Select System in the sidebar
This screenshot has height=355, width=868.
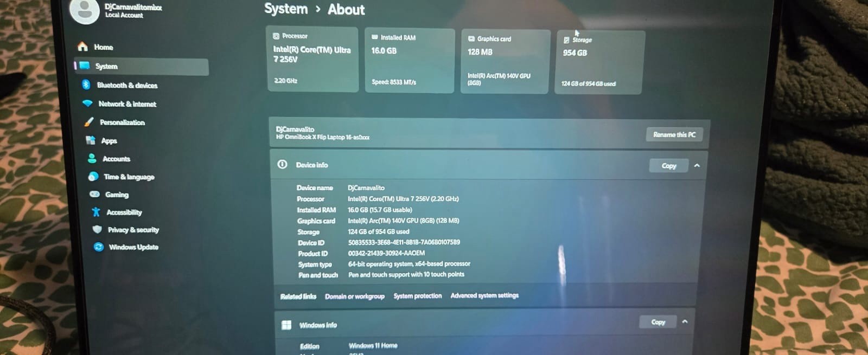pos(142,66)
